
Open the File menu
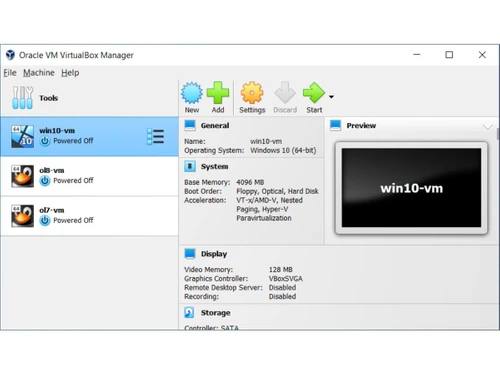pyautogui.click(x=10, y=73)
